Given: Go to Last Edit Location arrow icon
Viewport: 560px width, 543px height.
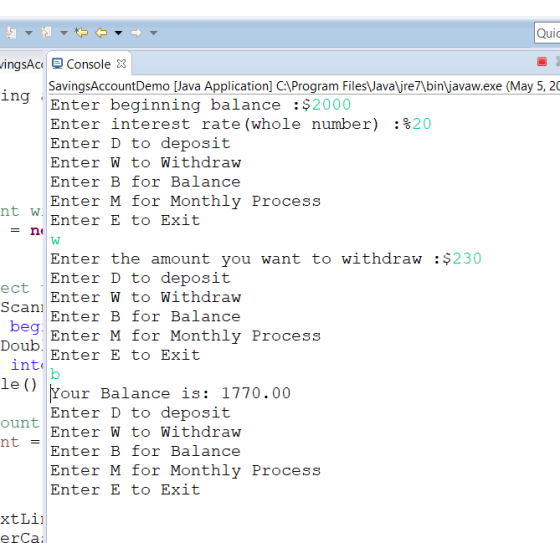Looking at the screenshot, I should [x=81, y=33].
